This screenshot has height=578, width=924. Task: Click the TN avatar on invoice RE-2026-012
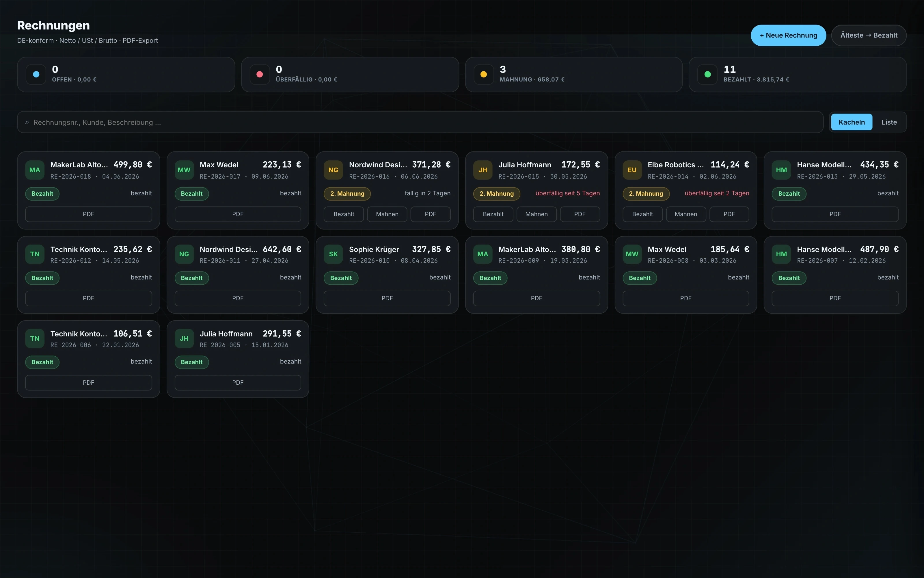35,254
